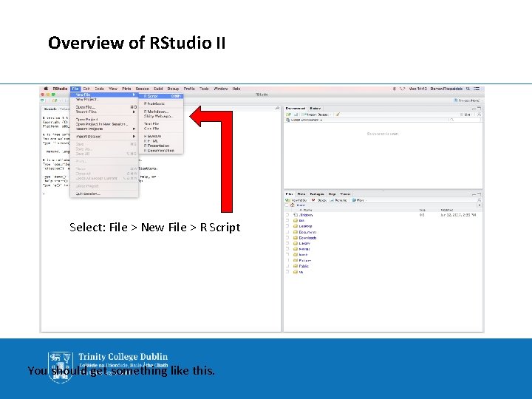Open the Apple menu
This screenshot has height=399, width=532.
(x=46, y=89)
